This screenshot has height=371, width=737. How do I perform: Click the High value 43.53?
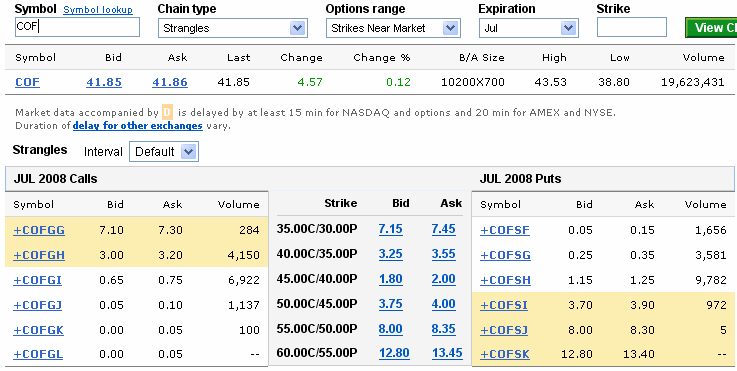[550, 82]
